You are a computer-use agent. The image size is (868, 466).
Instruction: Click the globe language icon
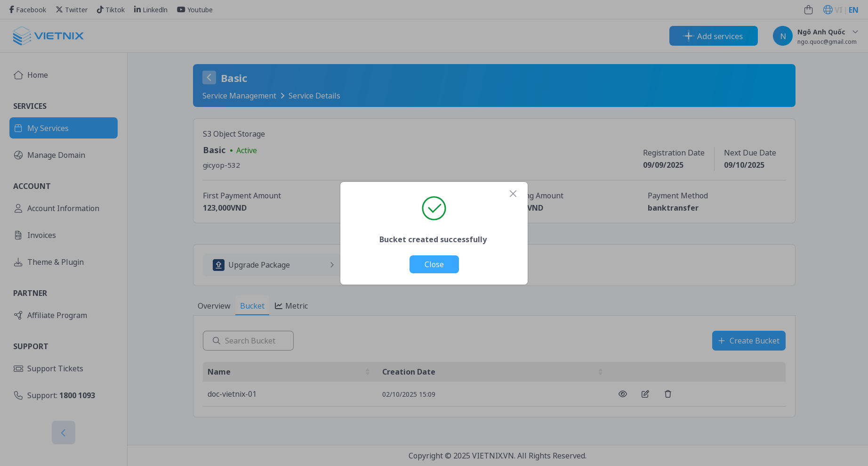point(828,10)
